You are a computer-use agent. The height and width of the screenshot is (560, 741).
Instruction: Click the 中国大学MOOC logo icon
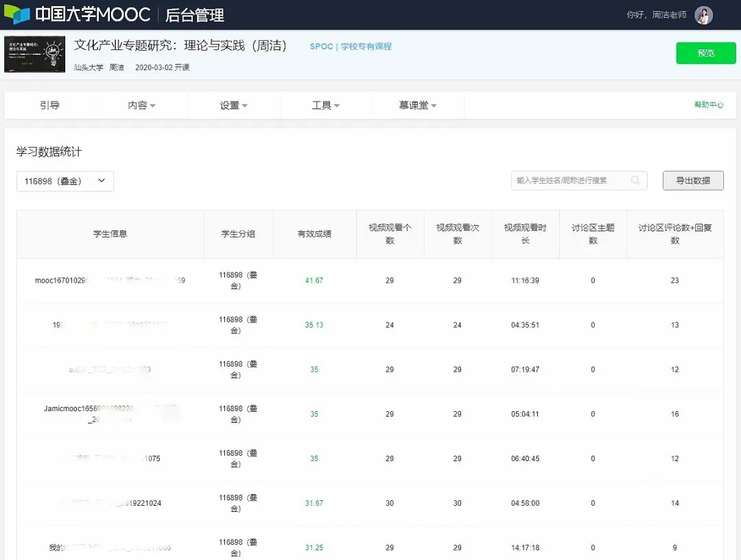tap(17, 14)
